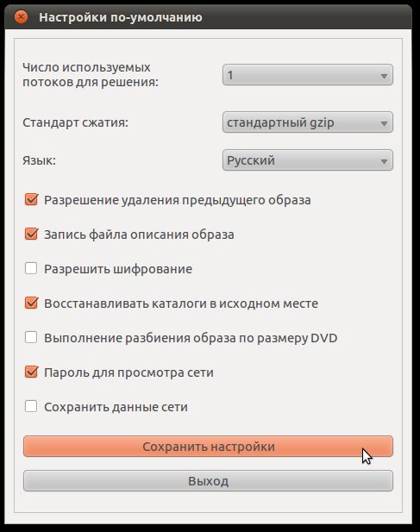Open the Русский language dropdown
420x532 pixels.
tap(308, 160)
